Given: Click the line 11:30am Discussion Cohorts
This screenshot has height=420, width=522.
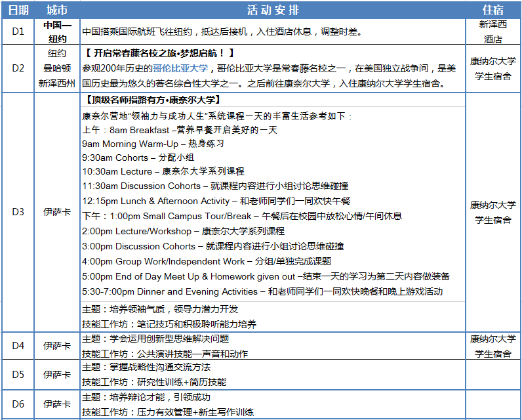Looking at the screenshot, I should pyautogui.click(x=215, y=186).
